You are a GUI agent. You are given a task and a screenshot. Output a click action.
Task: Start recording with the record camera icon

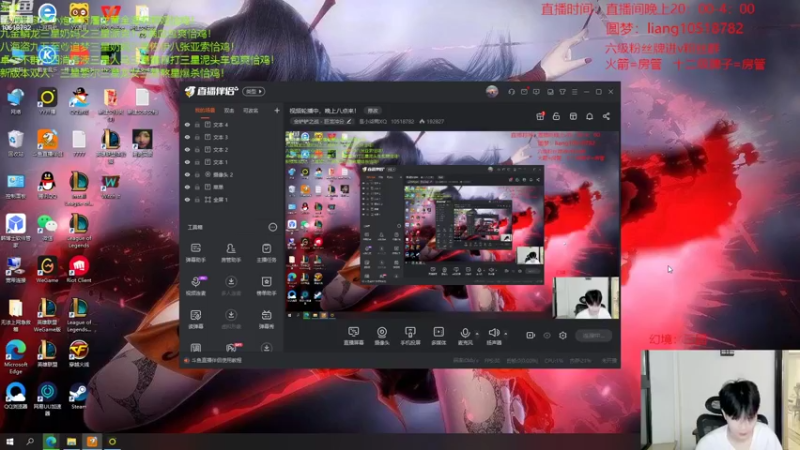(x=531, y=335)
